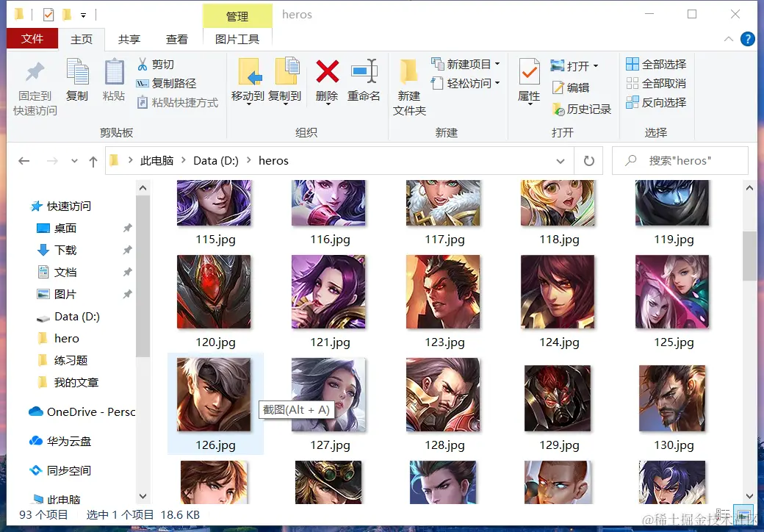Click Paste shortcut (粘贴快捷方式)

pos(178,102)
